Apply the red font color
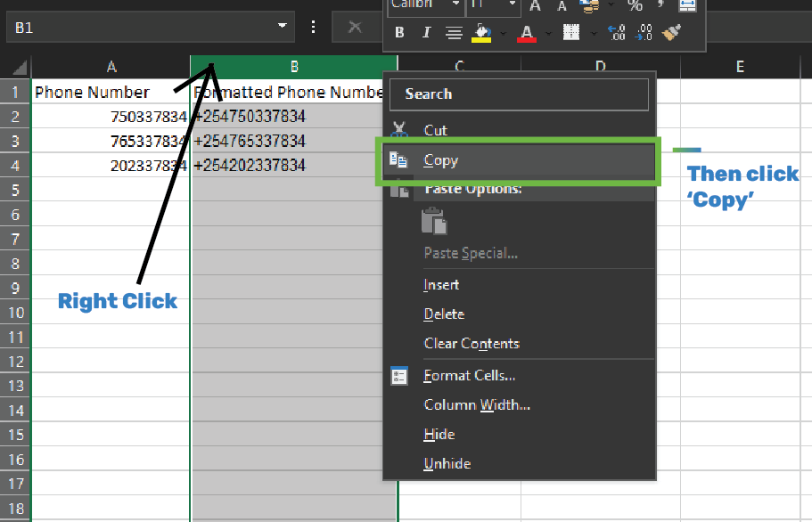 [527, 33]
